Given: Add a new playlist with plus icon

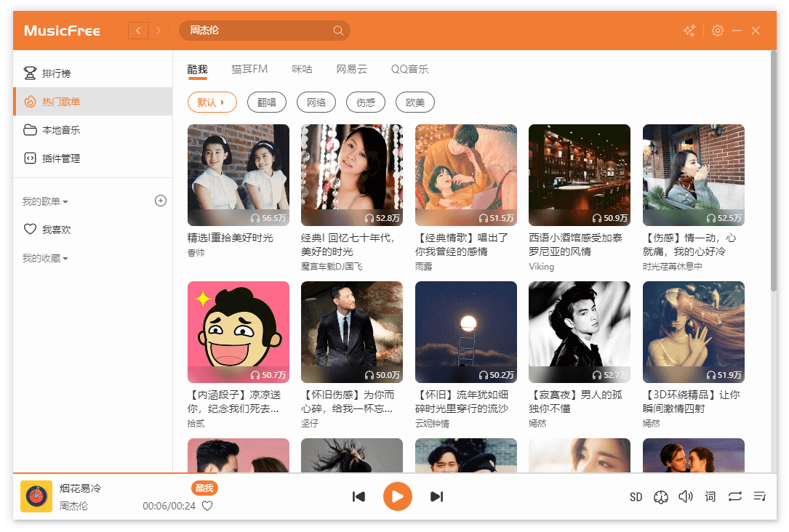Looking at the screenshot, I should pos(161,201).
